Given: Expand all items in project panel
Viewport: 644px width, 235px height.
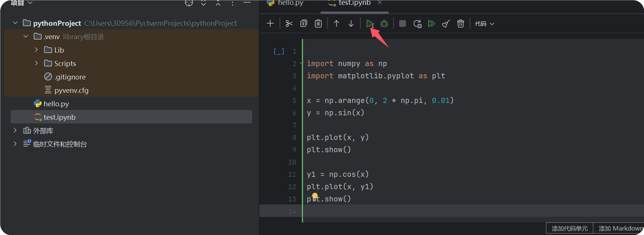Looking at the screenshot, I should (x=203, y=3).
